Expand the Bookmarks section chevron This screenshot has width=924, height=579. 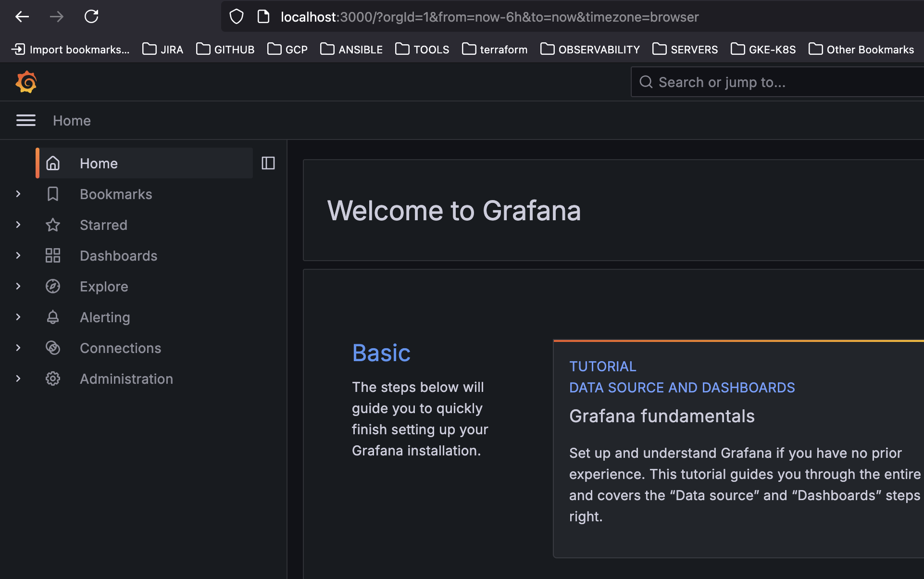[x=18, y=194]
